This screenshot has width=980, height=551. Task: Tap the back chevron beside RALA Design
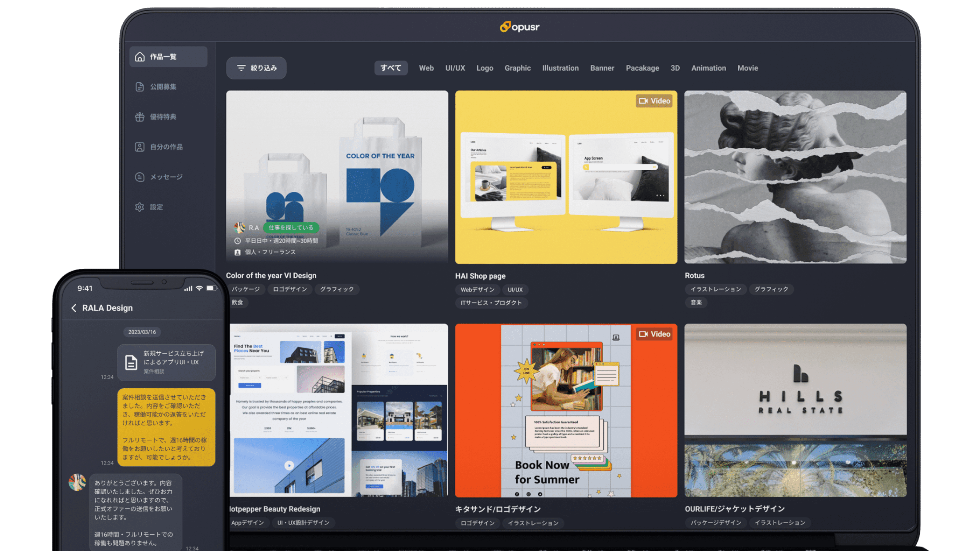click(x=74, y=308)
